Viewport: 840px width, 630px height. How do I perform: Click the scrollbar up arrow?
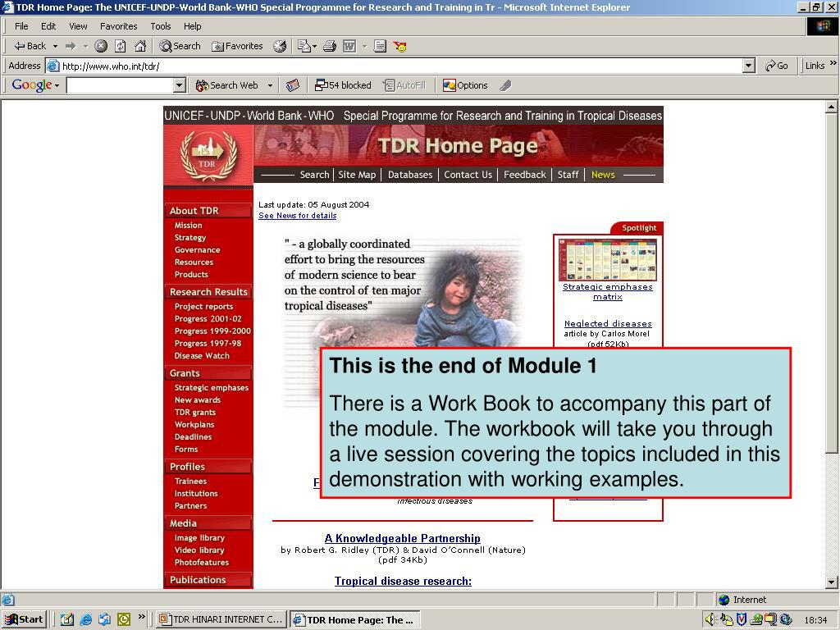tap(831, 107)
